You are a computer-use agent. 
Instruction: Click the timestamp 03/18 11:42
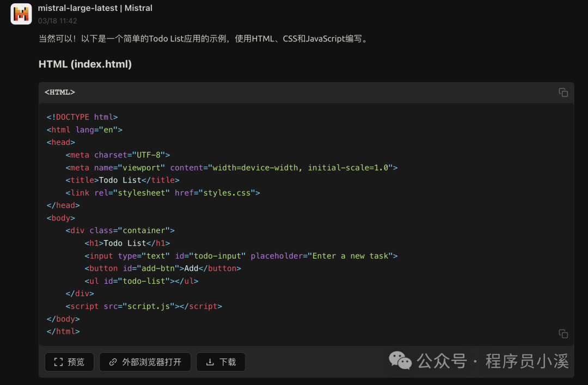coord(57,21)
